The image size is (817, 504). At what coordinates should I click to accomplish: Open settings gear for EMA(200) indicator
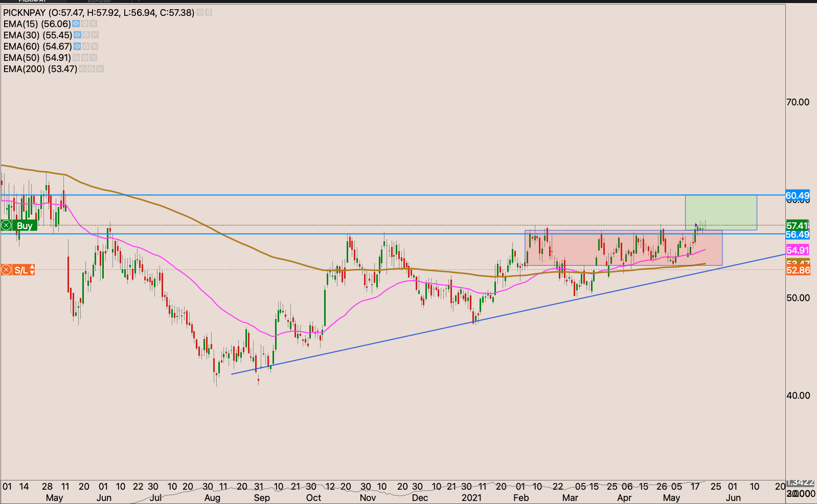click(91, 69)
